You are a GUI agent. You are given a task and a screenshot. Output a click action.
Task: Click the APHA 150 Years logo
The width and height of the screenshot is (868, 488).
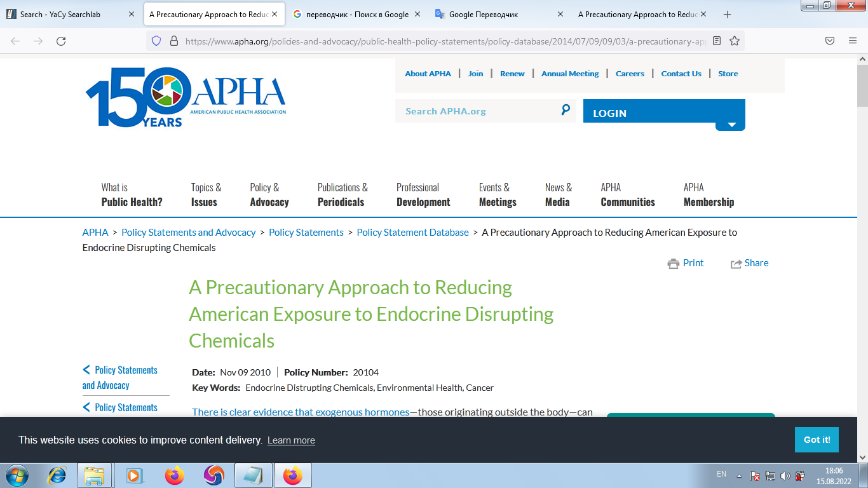pyautogui.click(x=186, y=97)
